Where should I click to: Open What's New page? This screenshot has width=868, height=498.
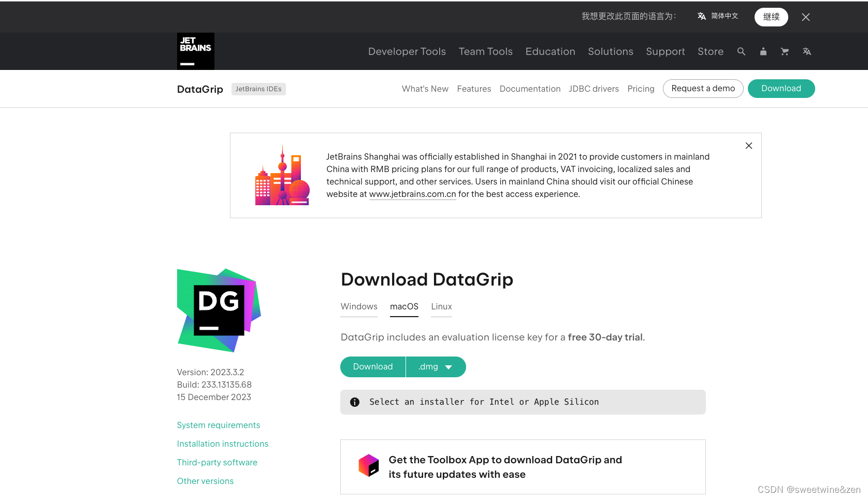point(425,89)
